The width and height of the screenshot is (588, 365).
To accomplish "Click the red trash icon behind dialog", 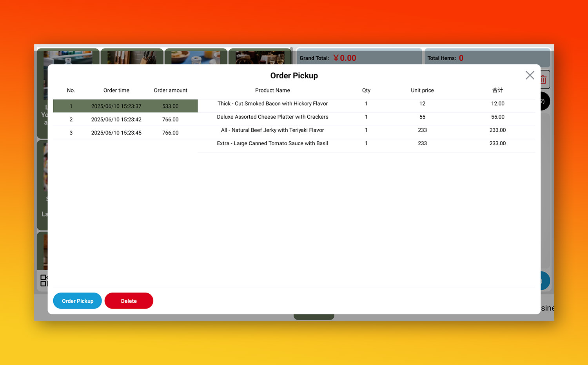I will point(544,80).
